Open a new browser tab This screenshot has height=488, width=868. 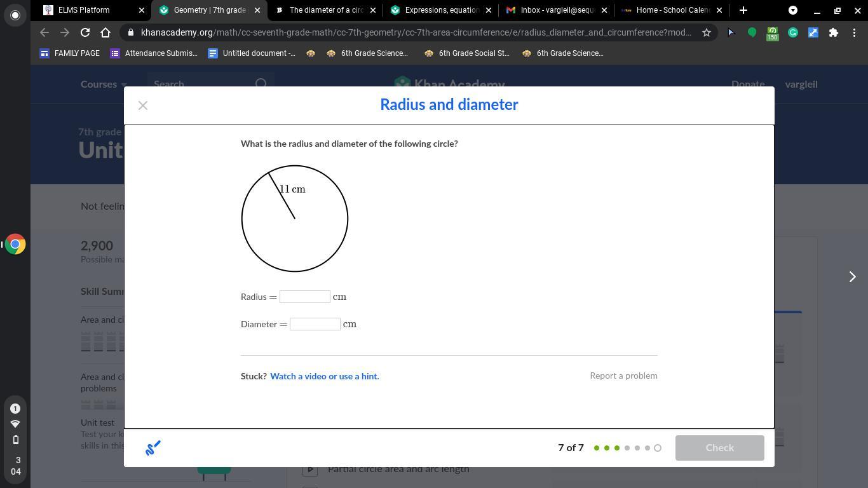click(743, 10)
